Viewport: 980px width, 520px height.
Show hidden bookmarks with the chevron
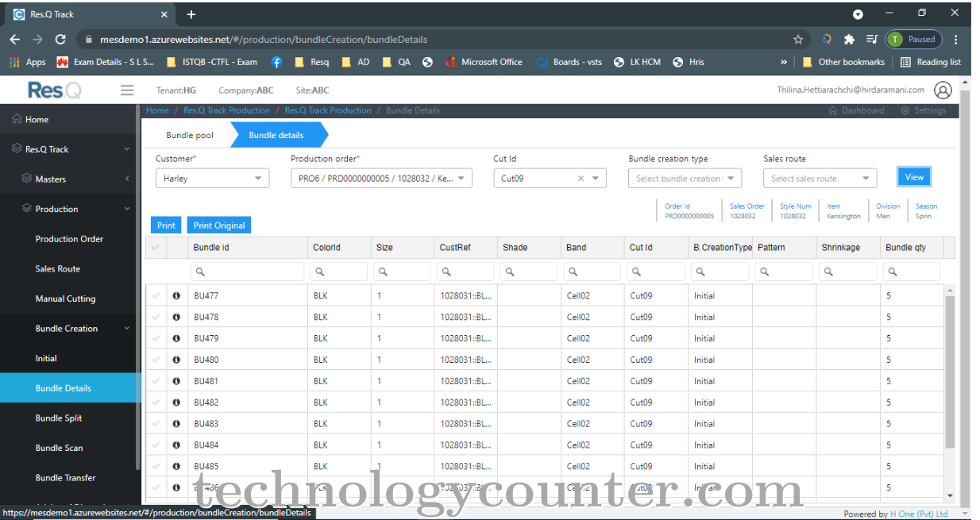785,62
